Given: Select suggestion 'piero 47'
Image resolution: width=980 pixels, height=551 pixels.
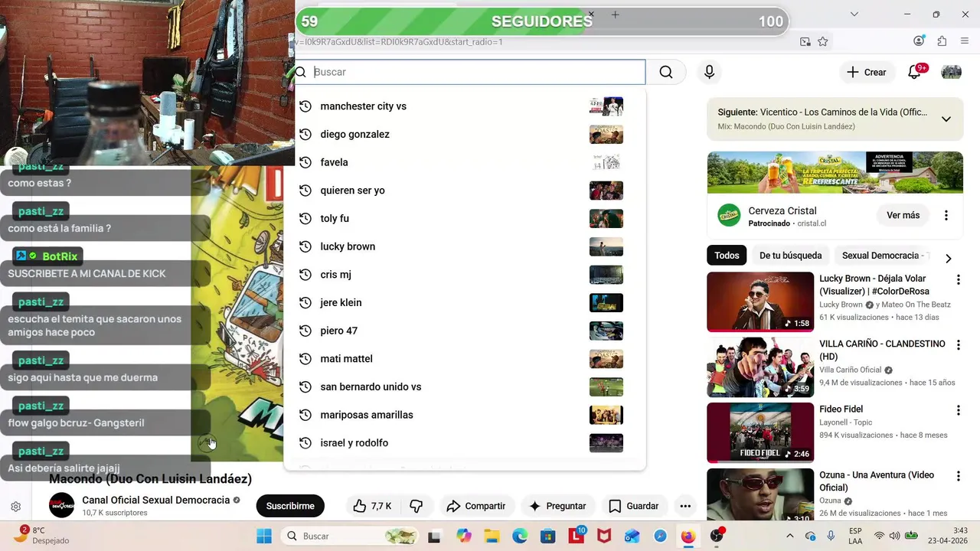Looking at the screenshot, I should tap(465, 331).
